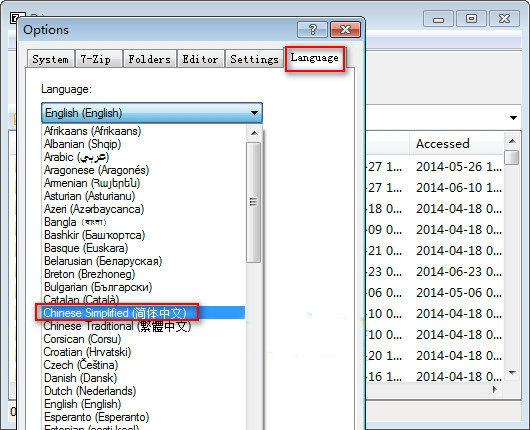Pick English (English) in the list
This screenshot has height=430, width=530.
pos(144,404)
